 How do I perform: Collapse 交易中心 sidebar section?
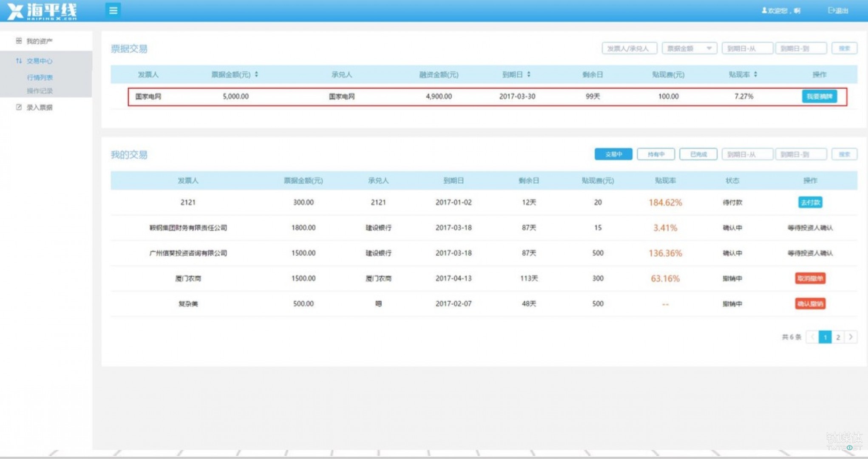pyautogui.click(x=39, y=61)
